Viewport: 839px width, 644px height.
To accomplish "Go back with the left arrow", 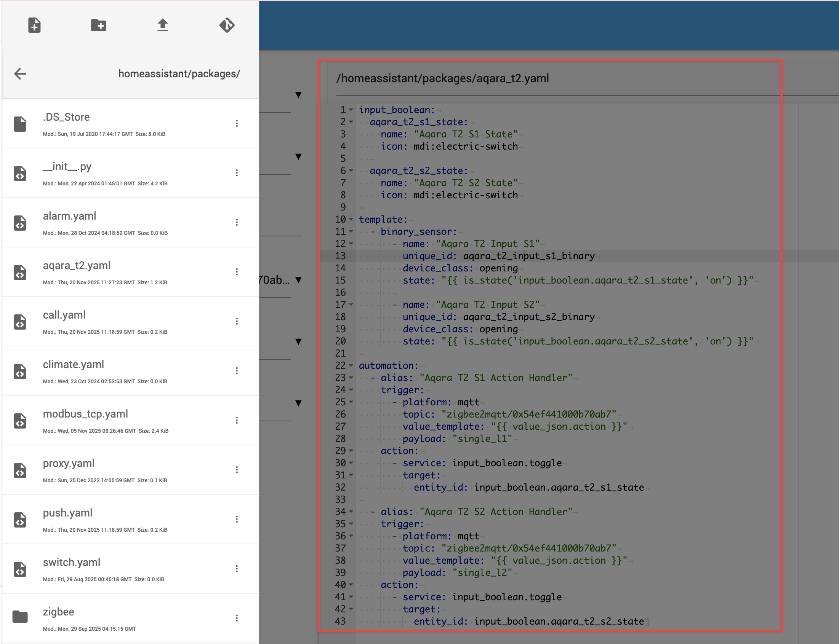I will pyautogui.click(x=20, y=73).
